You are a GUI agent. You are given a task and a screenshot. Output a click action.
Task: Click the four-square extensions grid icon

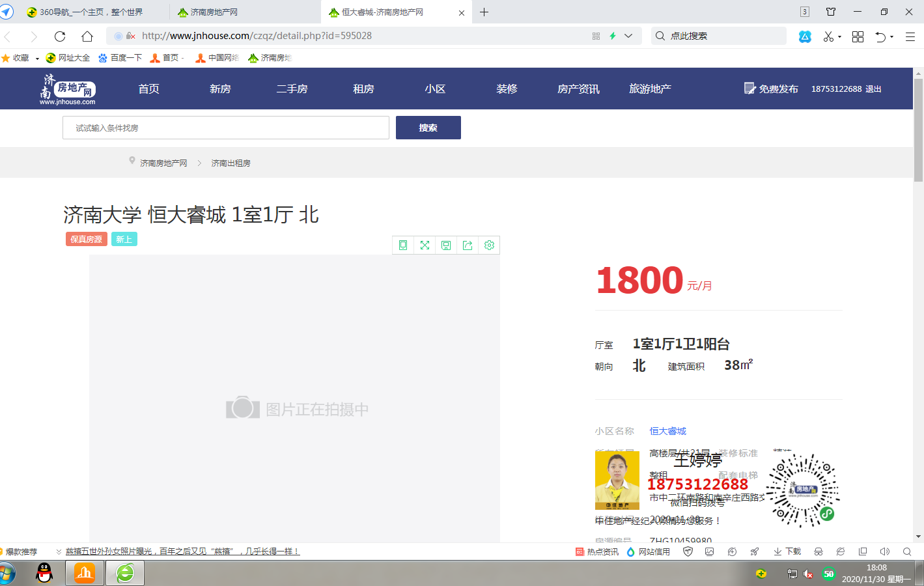tap(858, 36)
